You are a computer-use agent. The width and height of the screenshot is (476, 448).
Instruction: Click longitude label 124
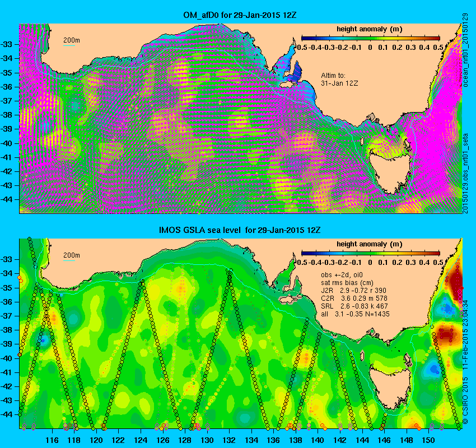[x=141, y=440]
